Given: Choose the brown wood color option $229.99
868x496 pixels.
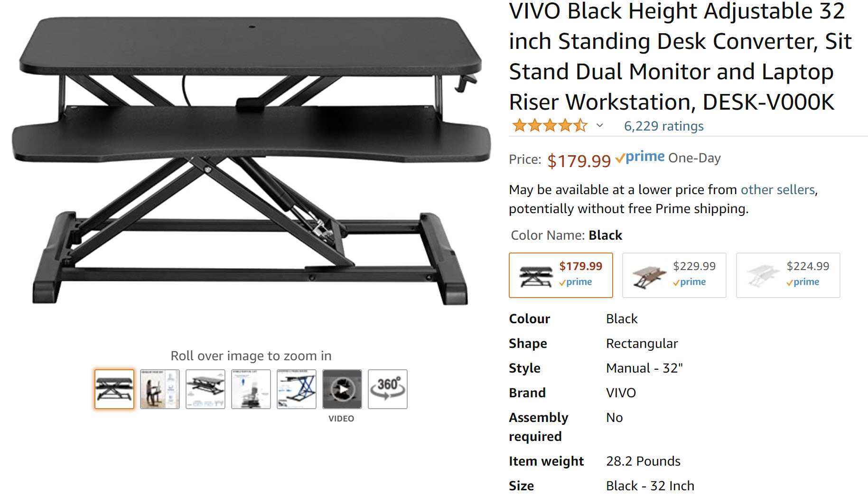Looking at the screenshot, I should point(674,275).
